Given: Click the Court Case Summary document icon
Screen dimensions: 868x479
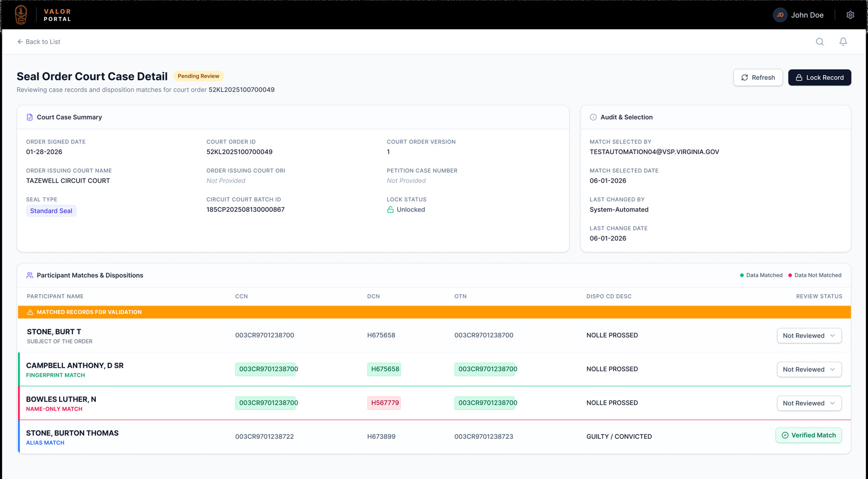Looking at the screenshot, I should pos(30,117).
